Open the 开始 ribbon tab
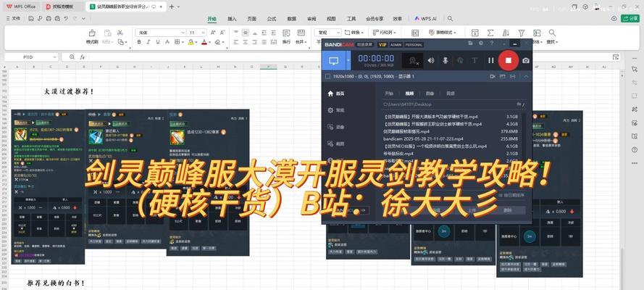The width and height of the screenshot is (644, 290). coord(212,19)
